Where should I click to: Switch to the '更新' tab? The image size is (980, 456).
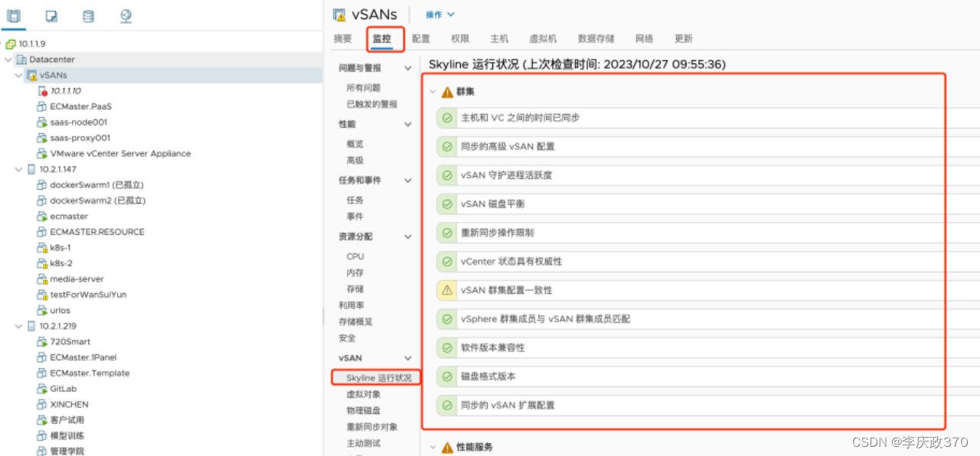coord(684,39)
